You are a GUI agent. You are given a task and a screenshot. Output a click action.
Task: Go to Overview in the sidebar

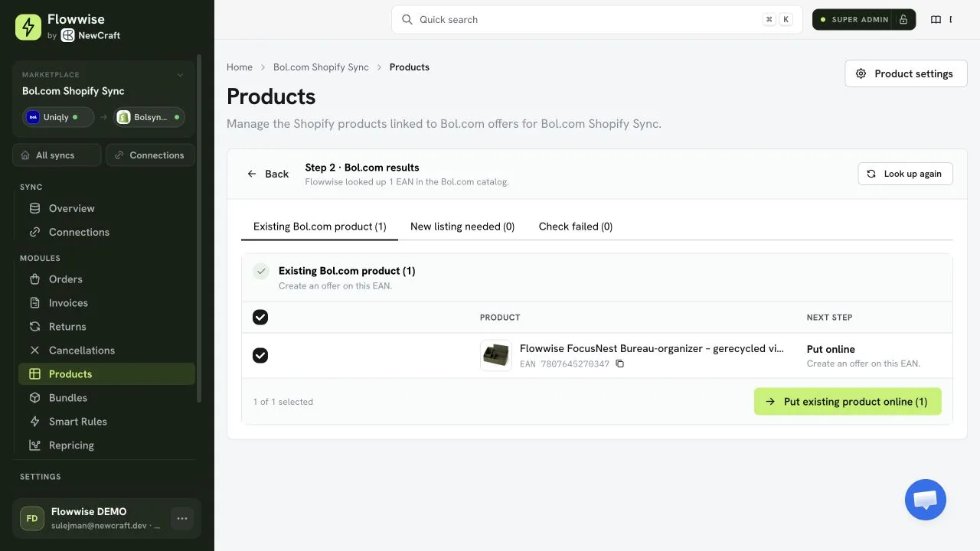tap(106, 208)
